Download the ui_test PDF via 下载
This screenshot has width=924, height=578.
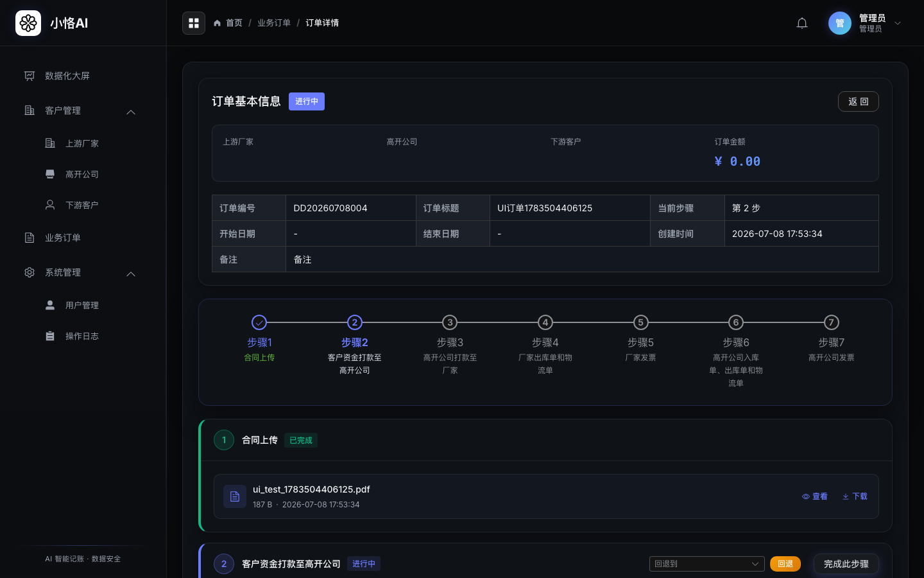point(855,496)
